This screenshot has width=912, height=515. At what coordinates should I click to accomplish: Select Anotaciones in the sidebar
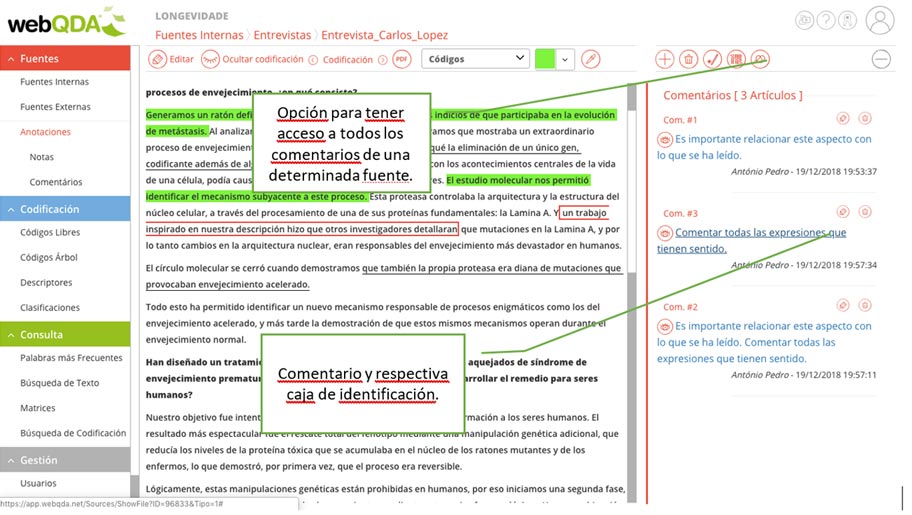click(x=45, y=132)
